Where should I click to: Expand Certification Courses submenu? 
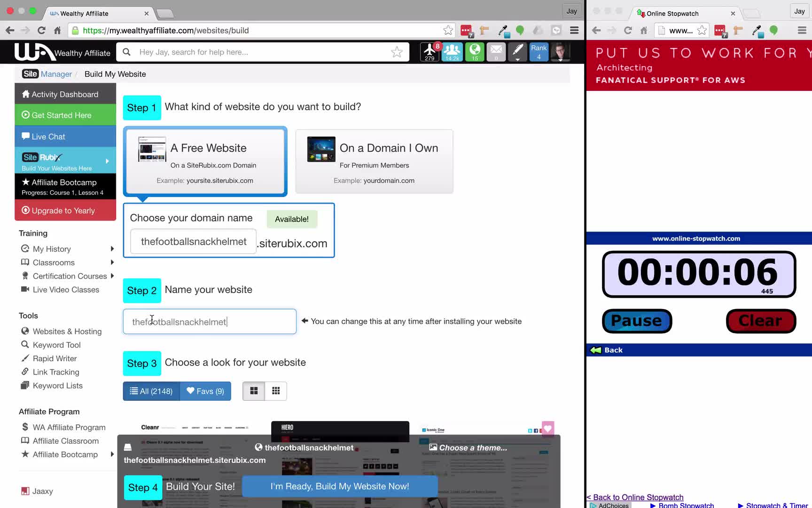pyautogui.click(x=112, y=276)
